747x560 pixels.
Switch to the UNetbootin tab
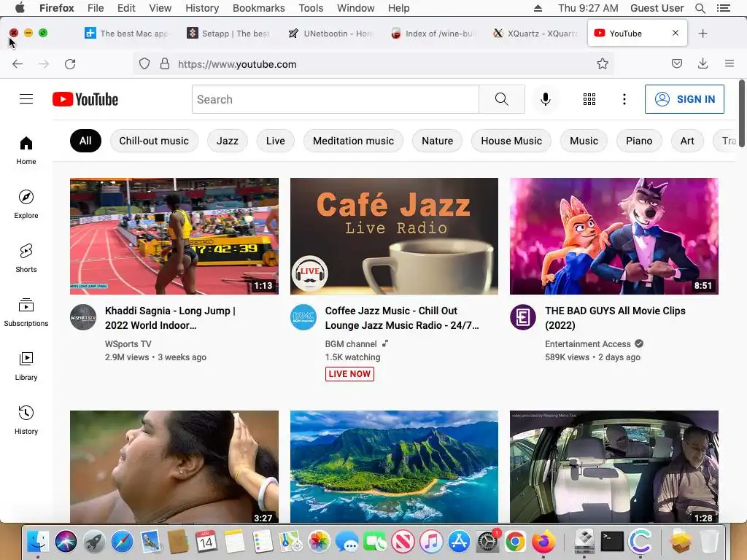pyautogui.click(x=332, y=34)
